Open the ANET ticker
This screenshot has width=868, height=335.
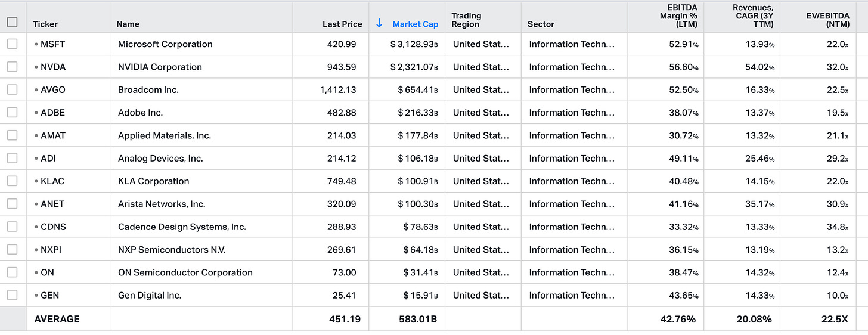click(52, 204)
